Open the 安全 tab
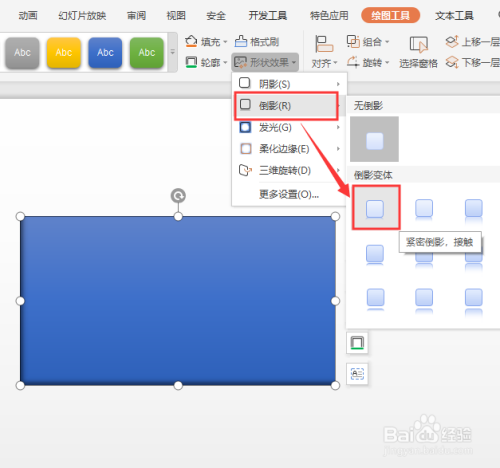Viewport: 500px width, 468px height. (x=216, y=15)
